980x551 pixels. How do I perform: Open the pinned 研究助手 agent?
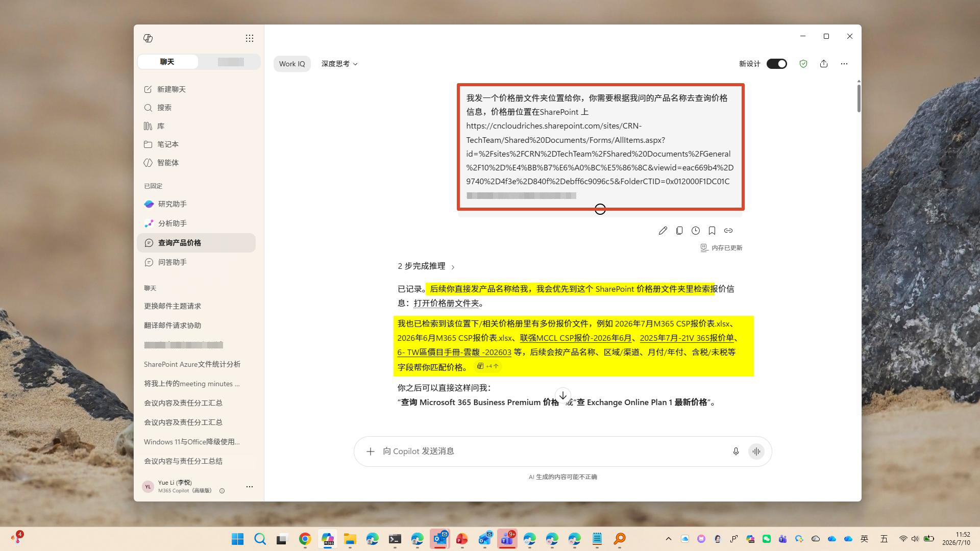196,204
